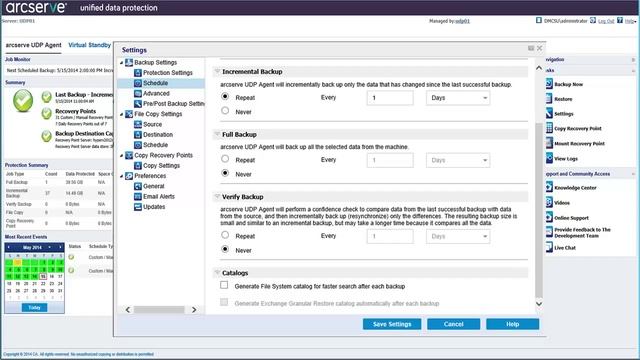Image resolution: width=640 pixels, height=360 pixels.
Task: Select the Copy Recovery Points tree node
Action: 163,156
